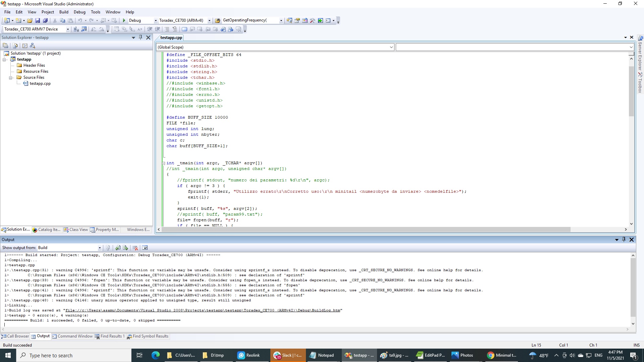Open the Debug configuration dropdown
This screenshot has height=362, width=644.
tap(155, 21)
